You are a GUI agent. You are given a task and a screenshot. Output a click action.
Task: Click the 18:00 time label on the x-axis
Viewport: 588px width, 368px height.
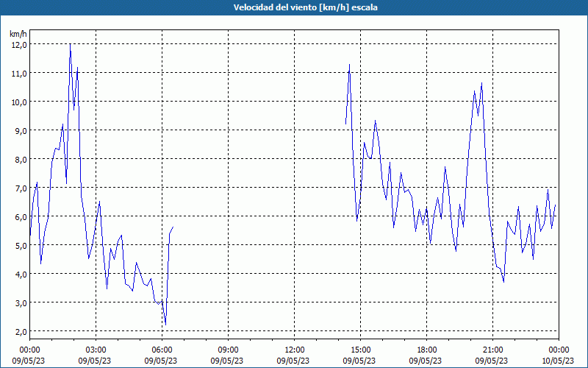pyautogui.click(x=427, y=350)
